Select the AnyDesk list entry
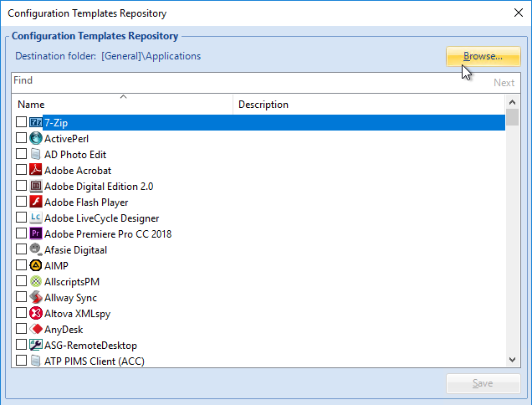Screen dimensions: 532x405 click(64, 330)
